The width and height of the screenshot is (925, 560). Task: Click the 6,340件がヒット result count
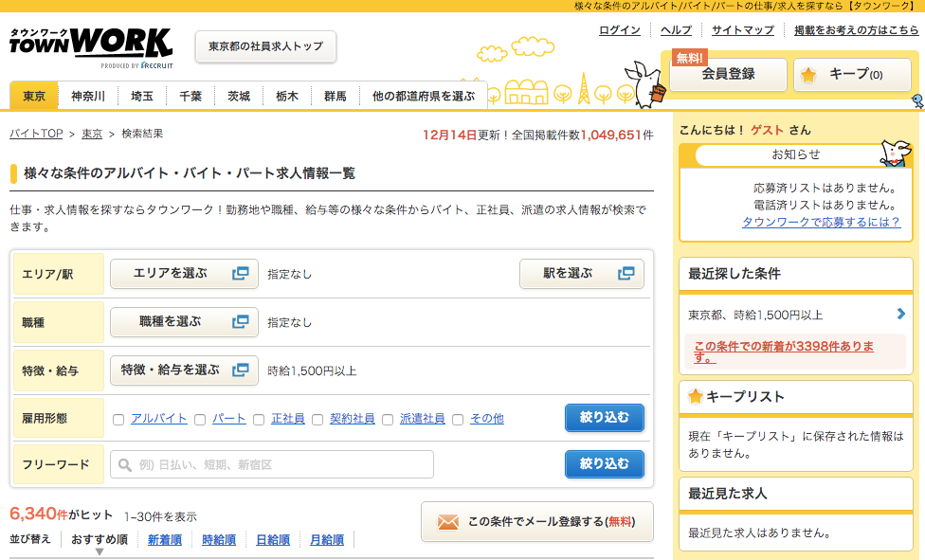coord(62,514)
